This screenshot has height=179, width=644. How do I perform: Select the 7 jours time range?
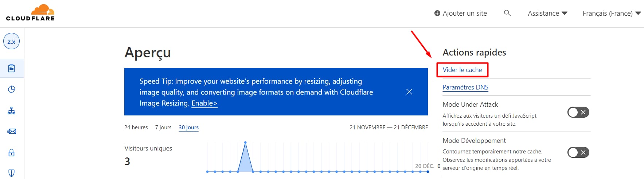pos(163,127)
